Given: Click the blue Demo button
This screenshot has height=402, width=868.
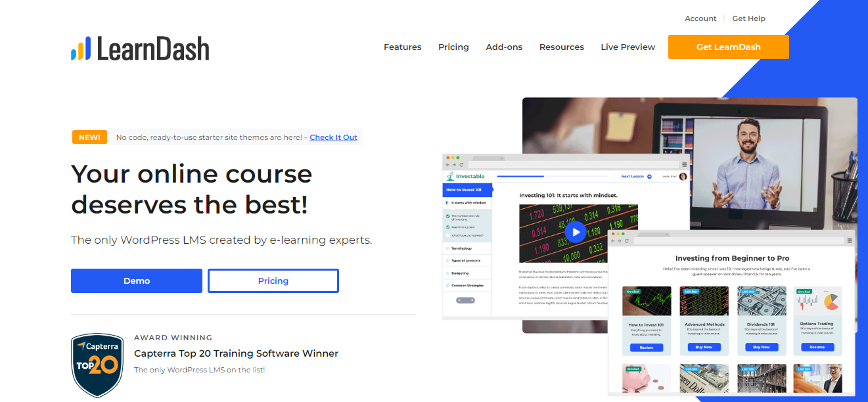Looking at the screenshot, I should click(137, 280).
